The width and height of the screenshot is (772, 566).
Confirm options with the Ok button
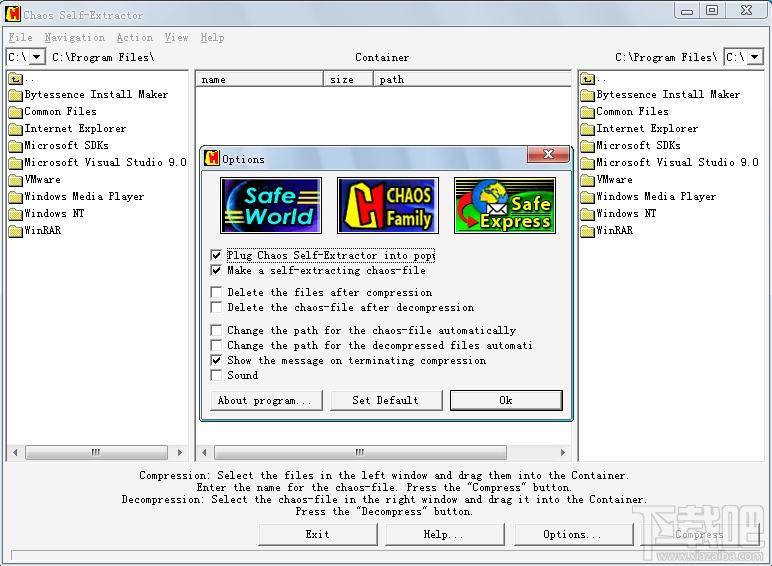pos(506,400)
